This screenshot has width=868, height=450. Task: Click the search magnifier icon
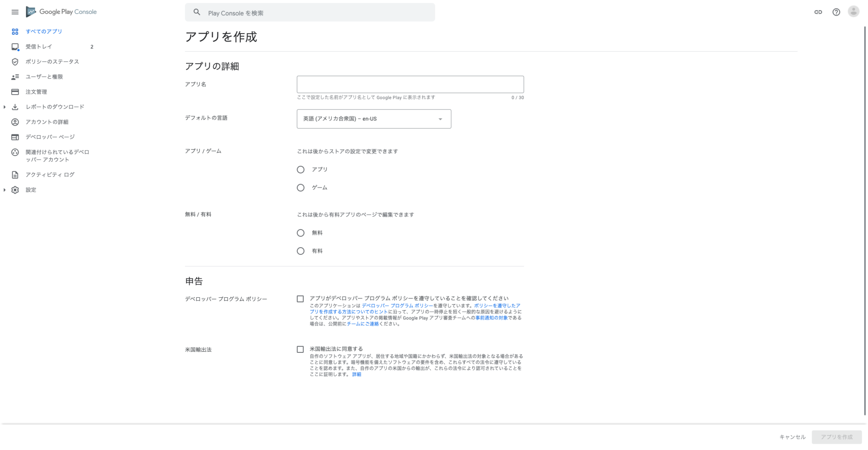click(x=197, y=12)
